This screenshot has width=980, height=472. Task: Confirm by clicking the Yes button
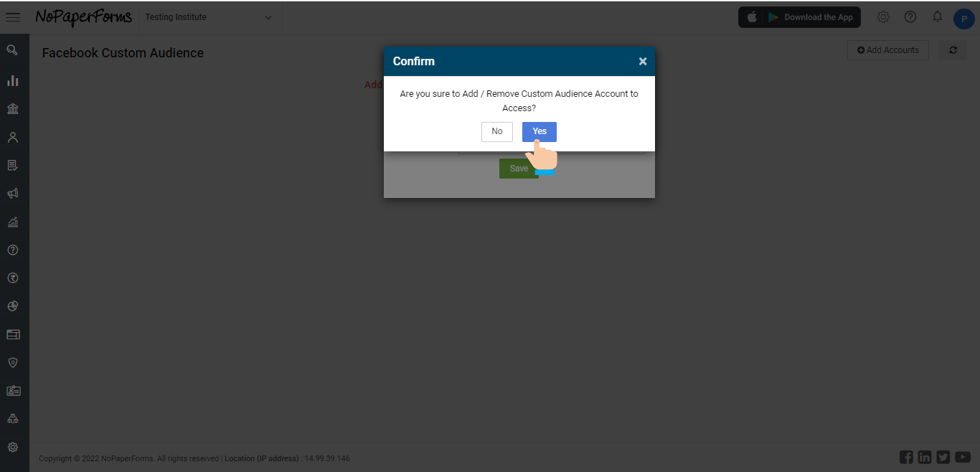click(x=540, y=131)
